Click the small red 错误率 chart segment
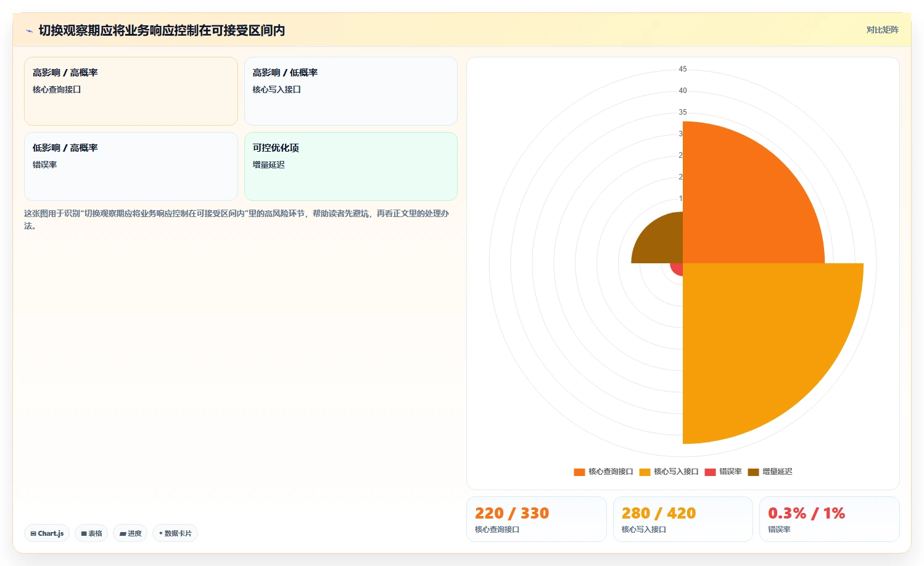924x566 pixels. tap(678, 269)
